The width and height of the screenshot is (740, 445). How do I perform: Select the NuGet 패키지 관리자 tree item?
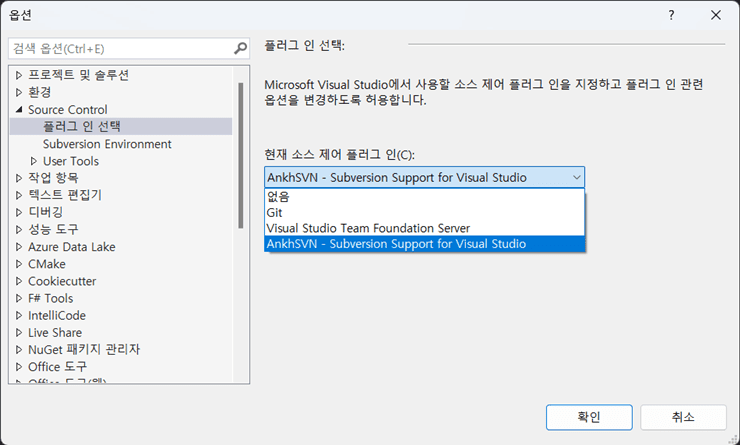pos(84,350)
